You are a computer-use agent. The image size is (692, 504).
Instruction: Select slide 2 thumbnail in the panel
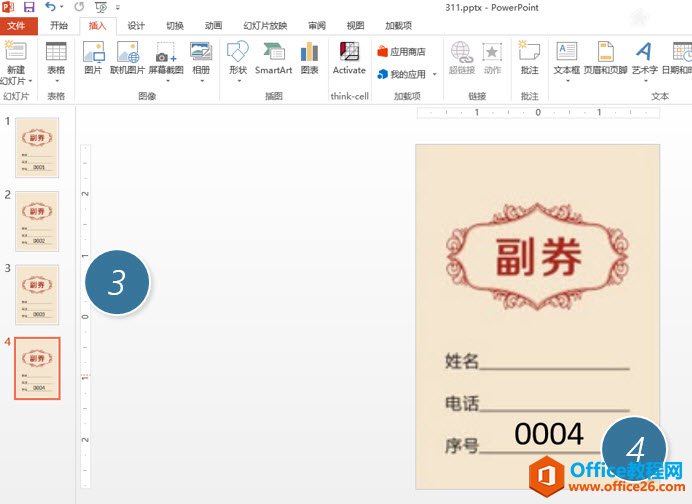[37, 221]
